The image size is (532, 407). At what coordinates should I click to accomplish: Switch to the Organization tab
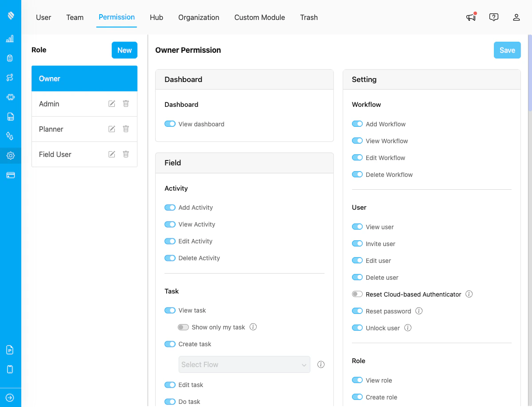(x=199, y=17)
